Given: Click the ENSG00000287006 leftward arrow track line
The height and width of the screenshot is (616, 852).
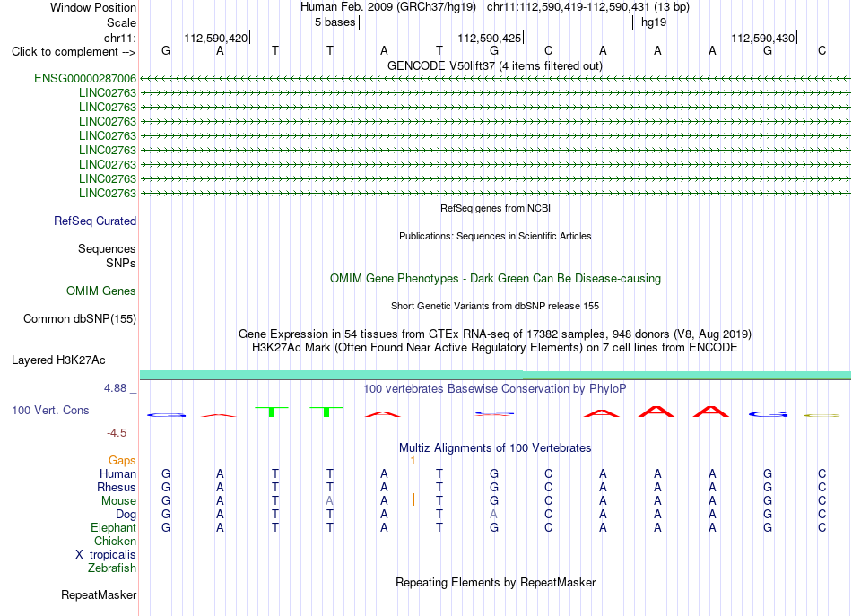Looking at the screenshot, I should 495,78.
